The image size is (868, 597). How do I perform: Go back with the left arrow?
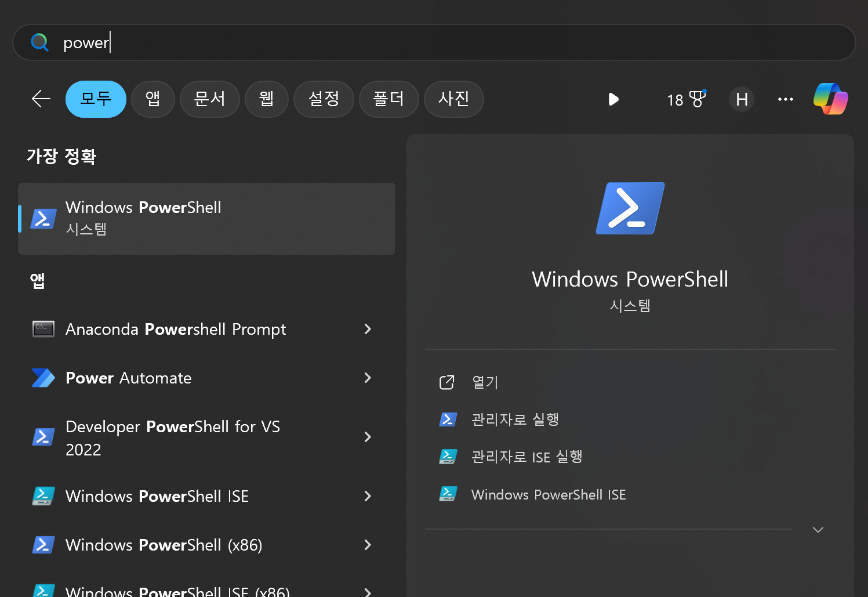click(x=41, y=99)
